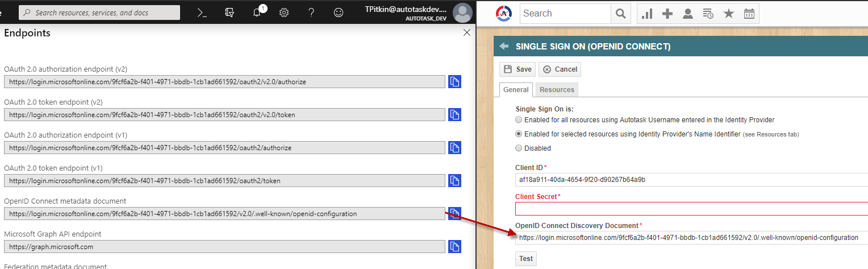Open Autotask dashboards chart icon

(647, 14)
